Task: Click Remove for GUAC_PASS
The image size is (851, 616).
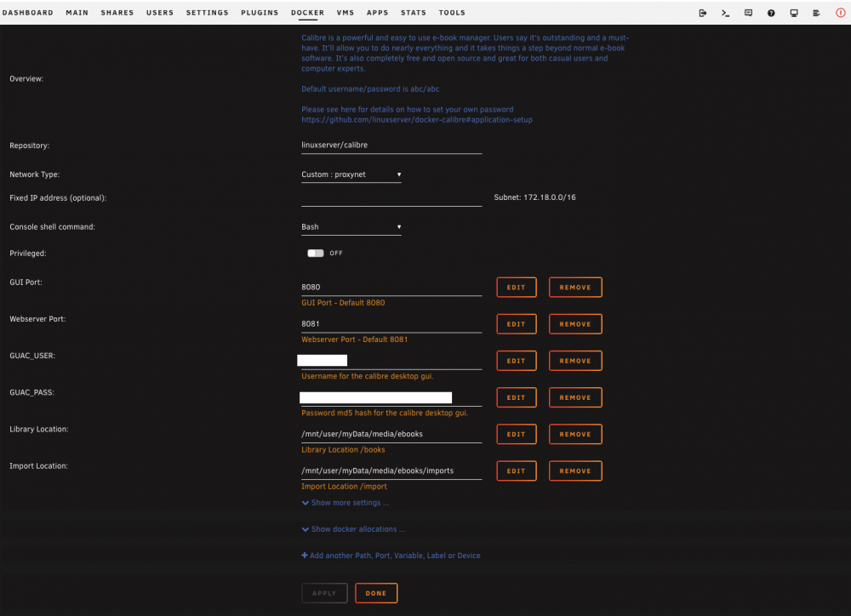Action: tap(575, 398)
